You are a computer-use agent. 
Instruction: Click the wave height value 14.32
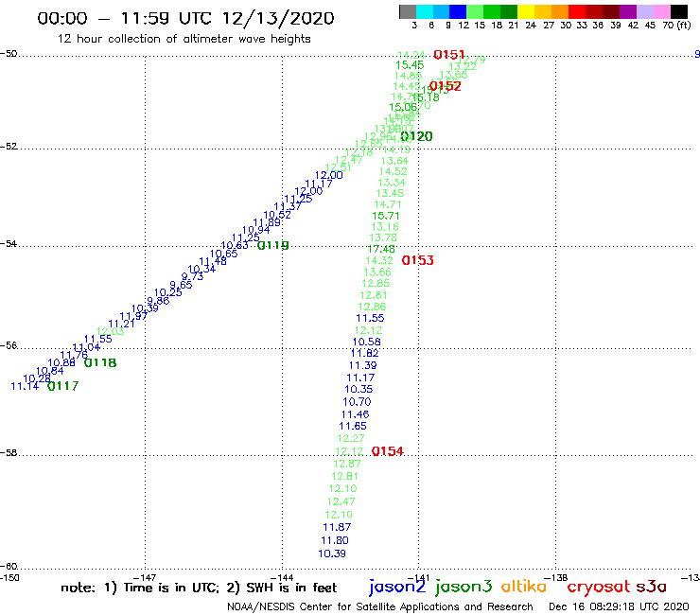click(379, 260)
